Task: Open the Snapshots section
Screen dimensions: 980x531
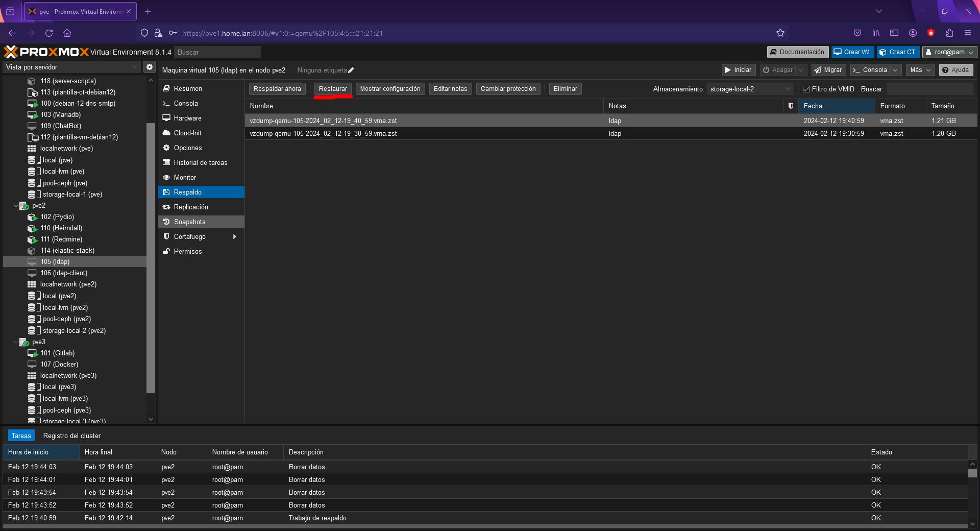Action: tap(201, 222)
